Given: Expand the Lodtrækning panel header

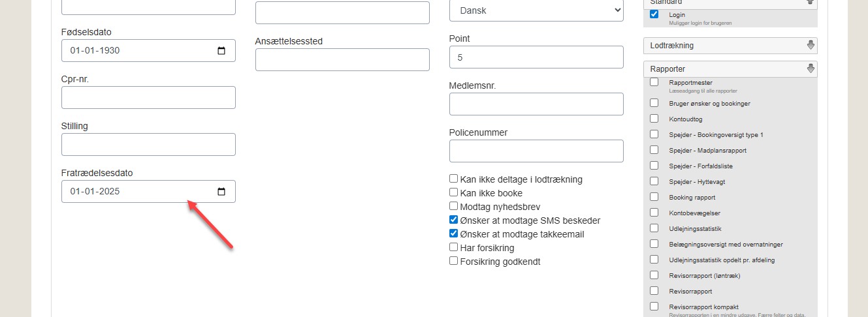Looking at the screenshot, I should point(724,46).
